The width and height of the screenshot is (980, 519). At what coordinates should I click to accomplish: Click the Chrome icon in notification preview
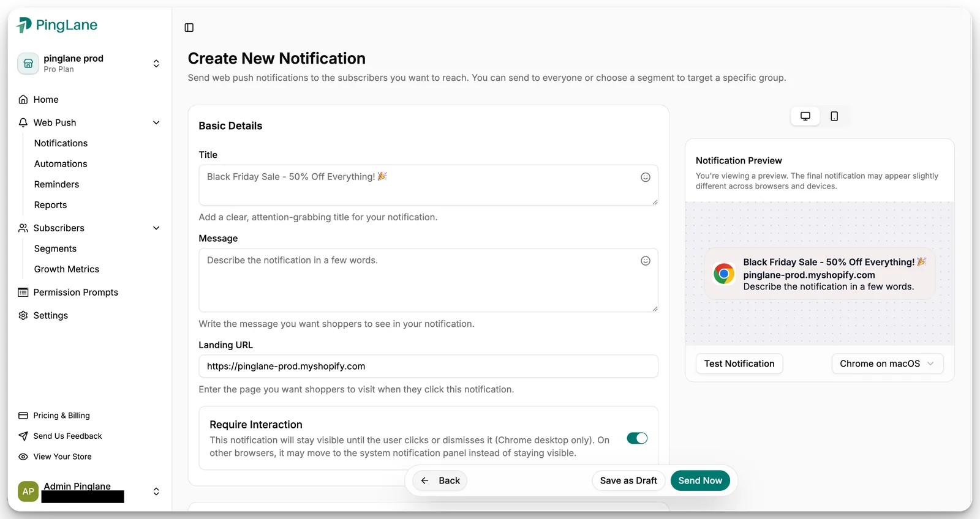tap(724, 274)
